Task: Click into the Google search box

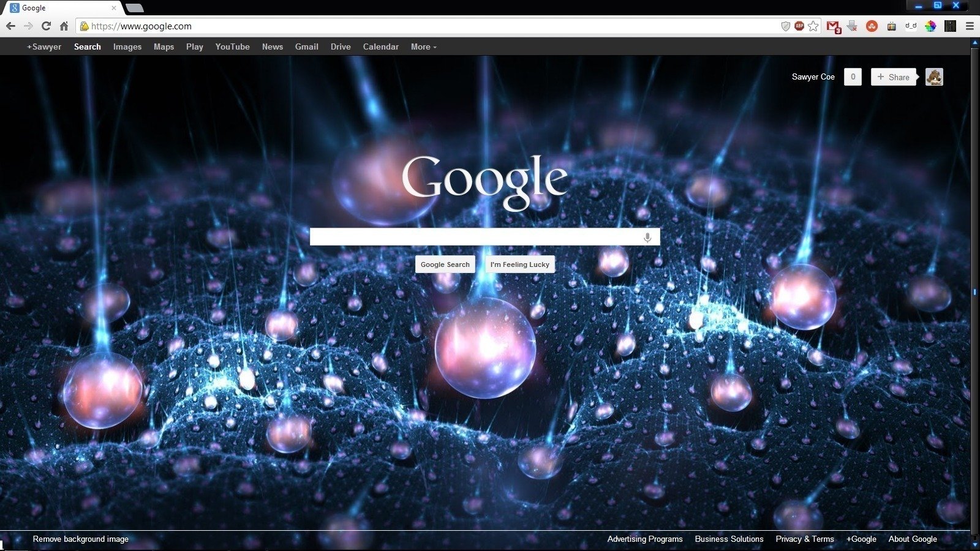Action: [475, 237]
